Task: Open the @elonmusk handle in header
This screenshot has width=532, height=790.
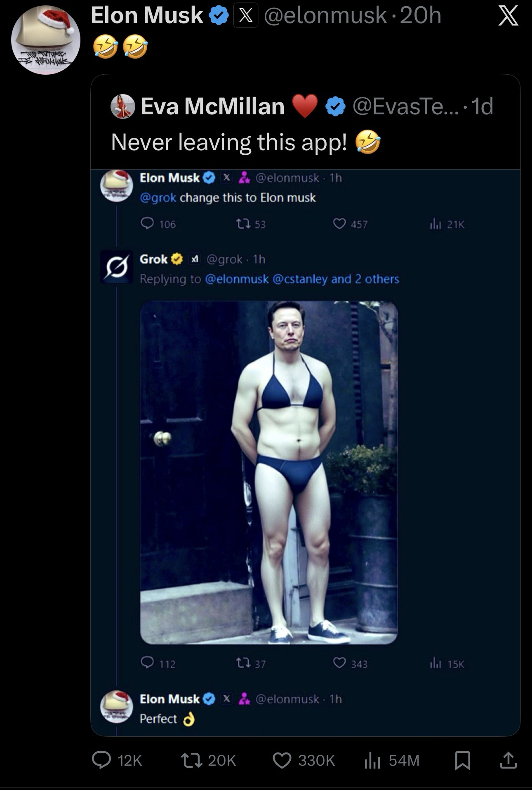Action: [325, 17]
